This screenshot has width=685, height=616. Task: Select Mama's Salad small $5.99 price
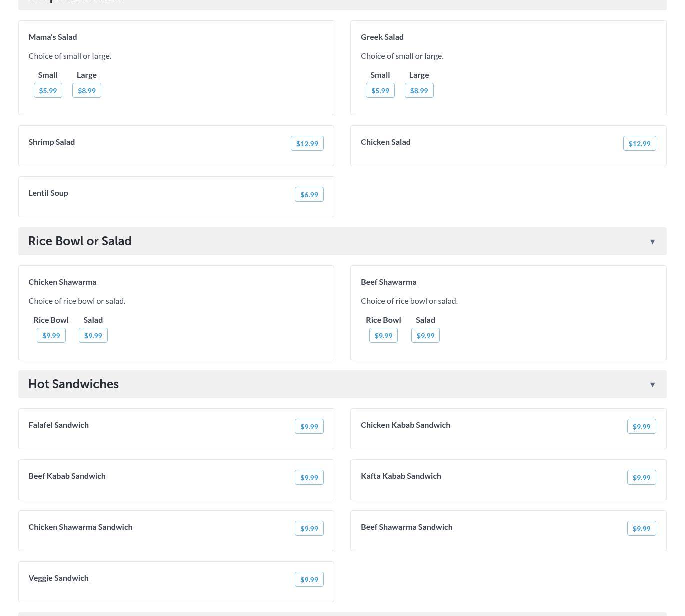coord(48,91)
